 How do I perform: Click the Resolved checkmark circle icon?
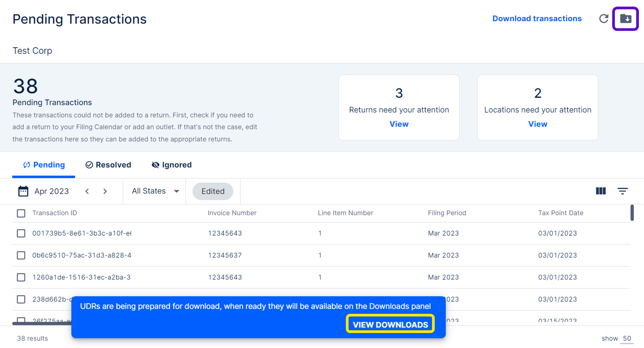89,165
